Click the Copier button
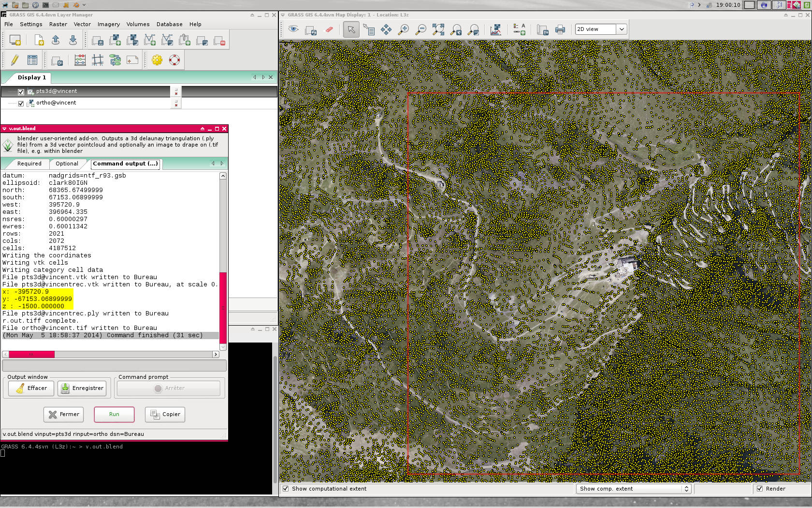Image resolution: width=812 pixels, height=508 pixels. tap(165, 414)
